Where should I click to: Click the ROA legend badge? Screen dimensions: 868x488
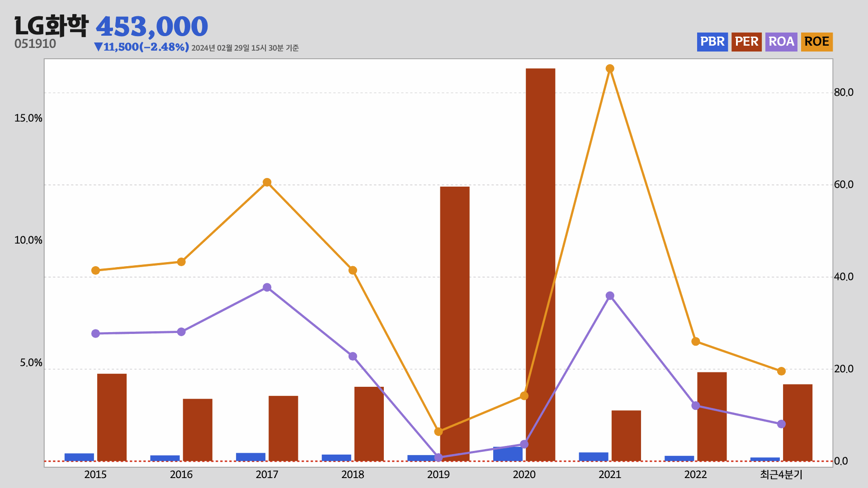click(781, 42)
